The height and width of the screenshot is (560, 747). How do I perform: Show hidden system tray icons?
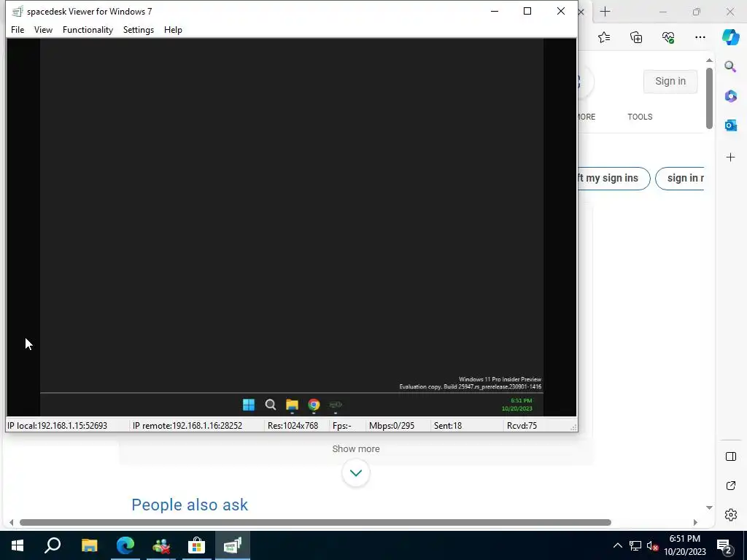(617, 545)
